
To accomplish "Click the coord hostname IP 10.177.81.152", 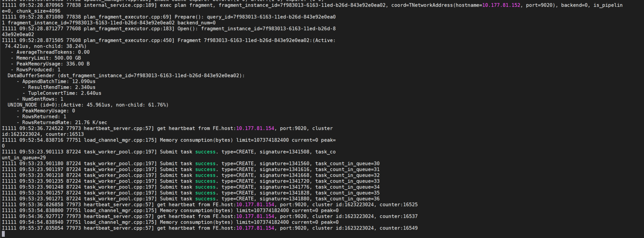I will point(501,5).
